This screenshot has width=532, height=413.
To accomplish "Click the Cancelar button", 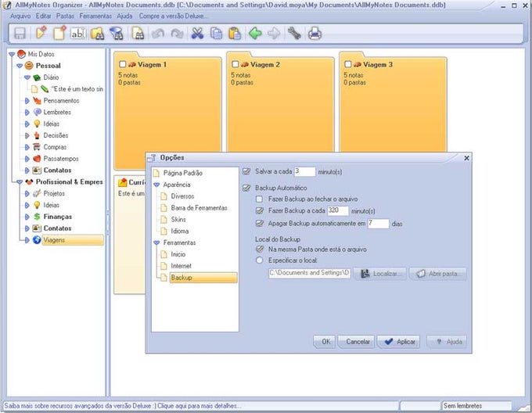I will (x=356, y=342).
